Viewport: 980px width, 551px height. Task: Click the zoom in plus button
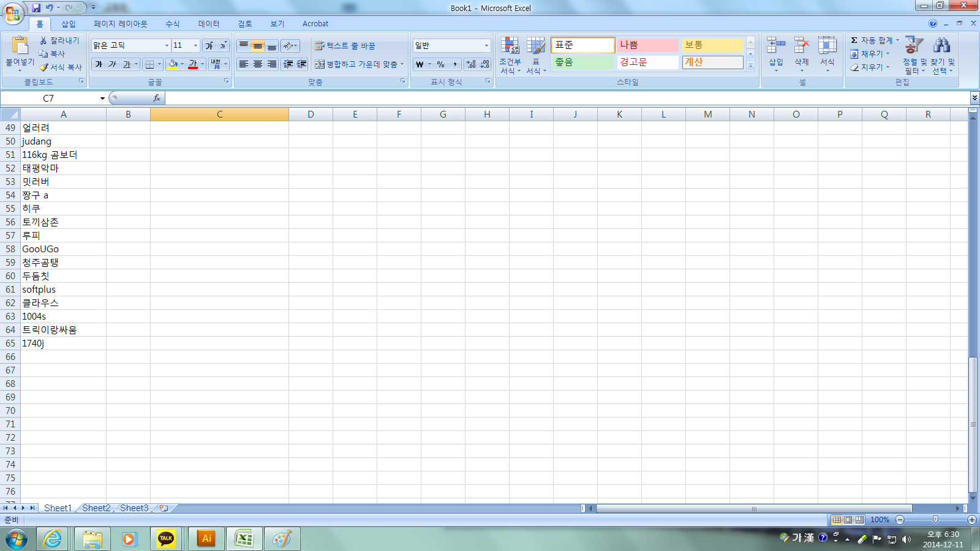(972, 520)
